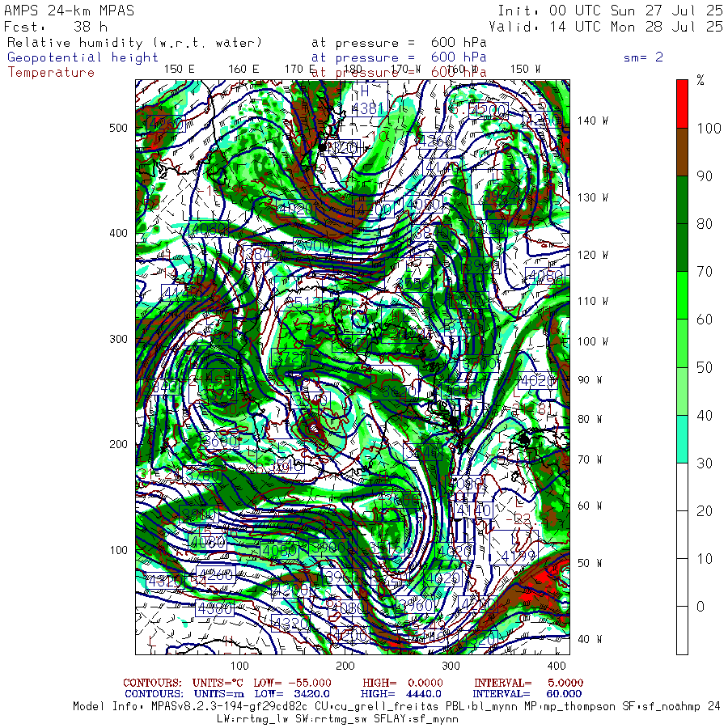Click the white 10–20% colorbar segment

coord(682,535)
